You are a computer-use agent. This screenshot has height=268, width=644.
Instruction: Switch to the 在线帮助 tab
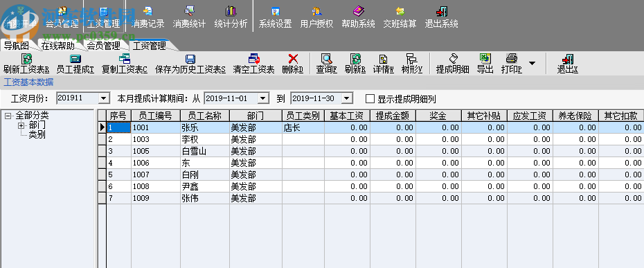point(58,46)
